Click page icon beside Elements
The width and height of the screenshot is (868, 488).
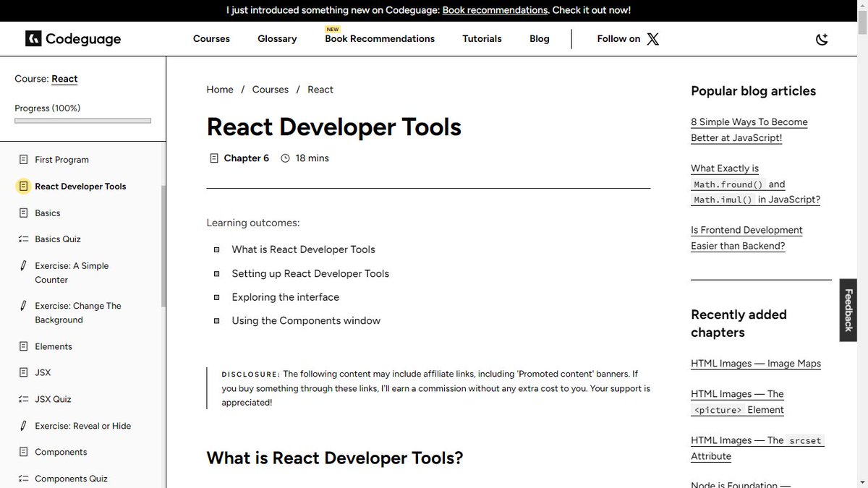point(23,346)
